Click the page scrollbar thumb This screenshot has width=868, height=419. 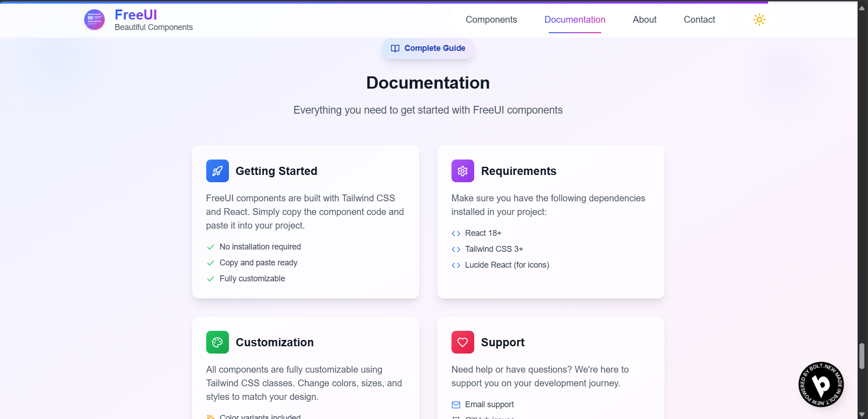tap(862, 356)
